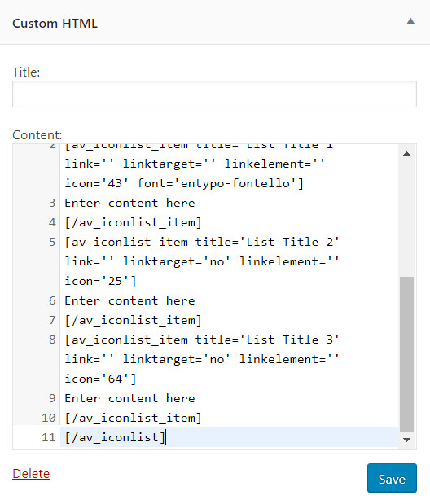Click the scrollbar track above the thumb
The height and width of the screenshot is (504, 430).
(406, 218)
